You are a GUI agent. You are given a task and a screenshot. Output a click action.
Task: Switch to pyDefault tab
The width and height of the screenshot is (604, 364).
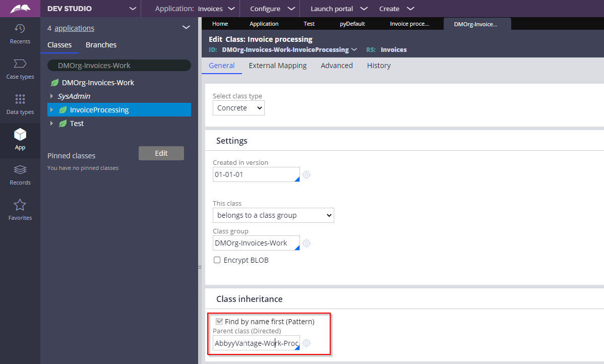tap(352, 24)
